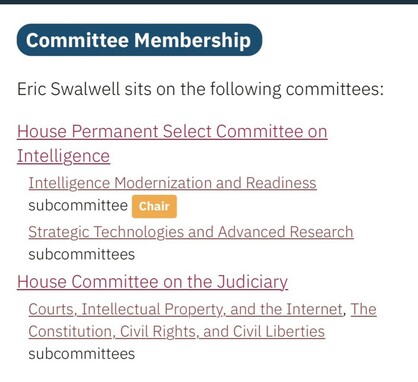Screen dimensions: 418x382
Task: Open House Committee on the Judiciary link
Action: [x=152, y=282]
